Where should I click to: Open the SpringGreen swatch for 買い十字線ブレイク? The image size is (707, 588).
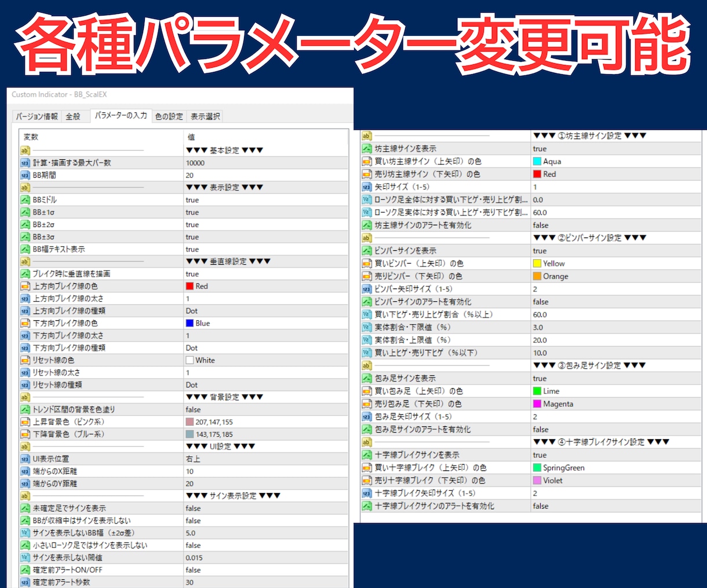click(x=537, y=468)
